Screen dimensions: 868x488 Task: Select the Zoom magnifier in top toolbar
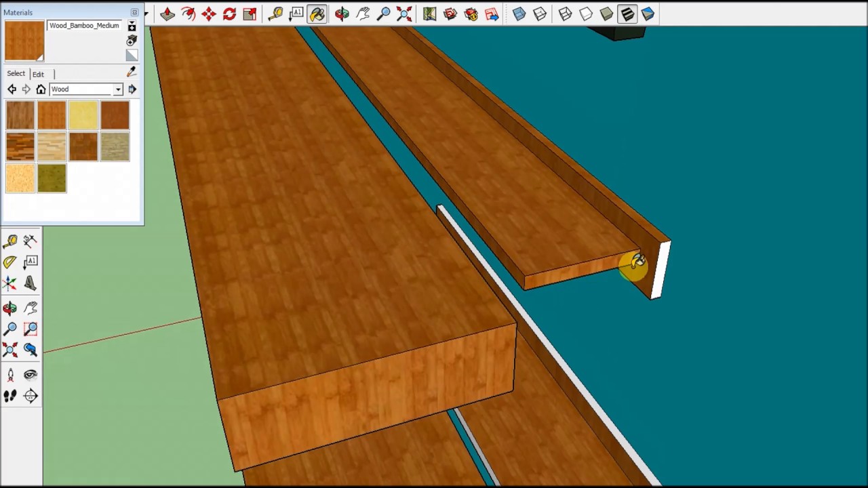coord(383,14)
